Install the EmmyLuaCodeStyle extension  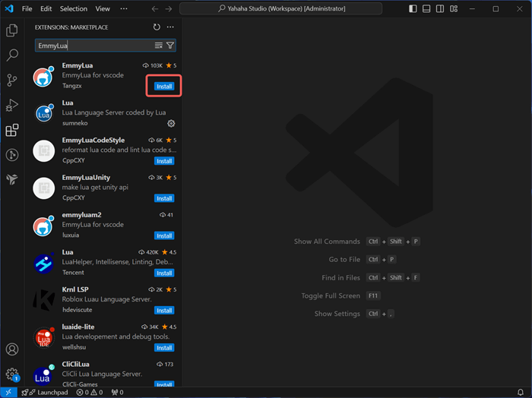tap(164, 161)
